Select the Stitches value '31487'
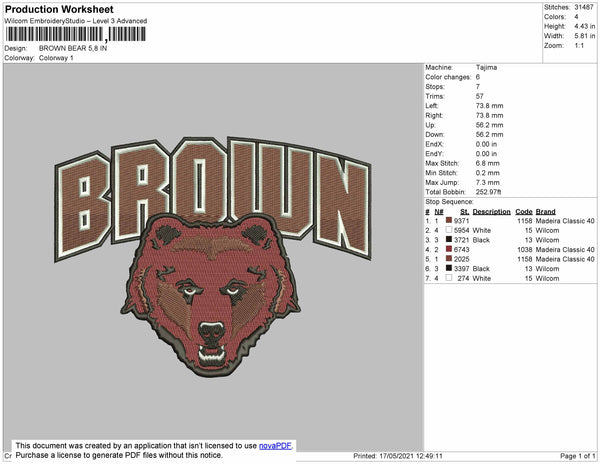Image resolution: width=600 pixels, height=464 pixels. 584,7
